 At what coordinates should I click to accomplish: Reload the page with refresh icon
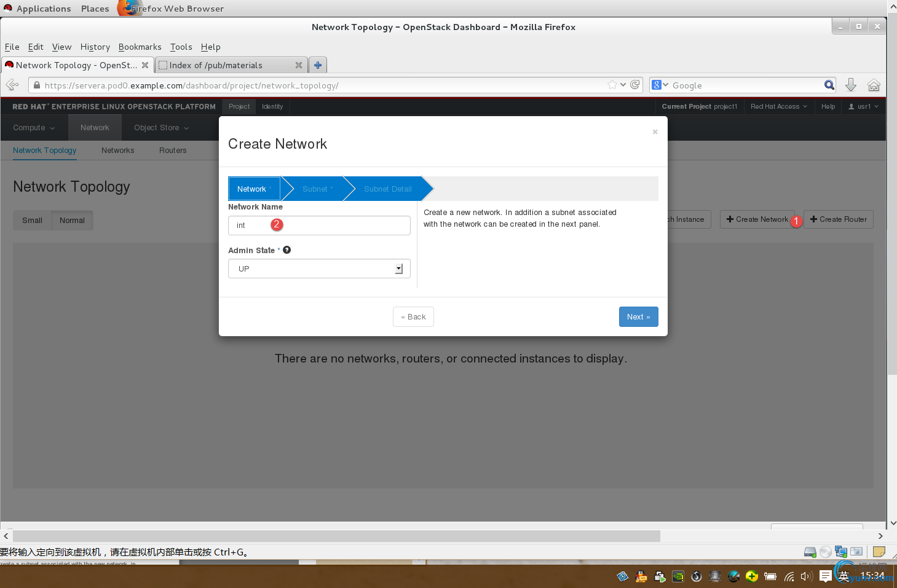coord(635,85)
